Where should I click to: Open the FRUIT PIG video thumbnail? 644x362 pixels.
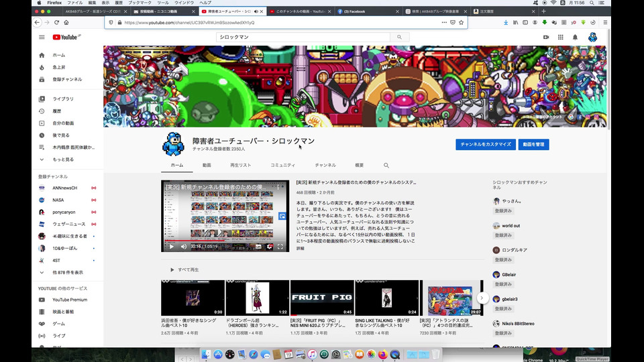pyautogui.click(x=322, y=298)
